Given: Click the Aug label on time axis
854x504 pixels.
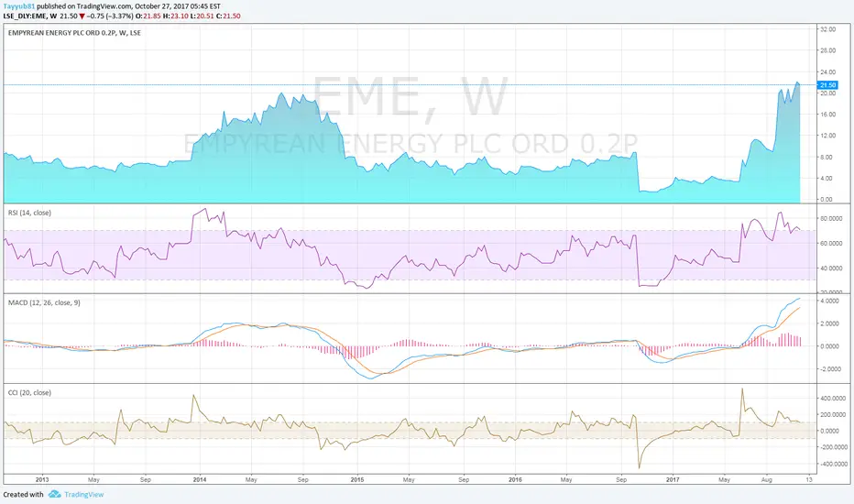Looking at the screenshot, I should [766, 480].
